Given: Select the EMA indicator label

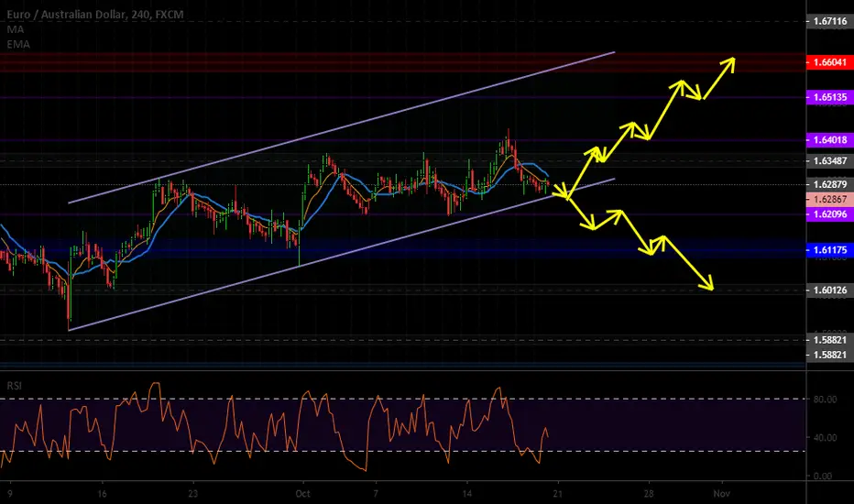Looking at the screenshot, I should point(18,44).
